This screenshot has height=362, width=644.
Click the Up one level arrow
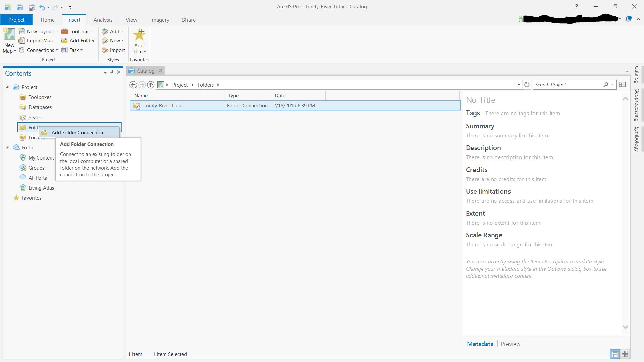[151, 85]
